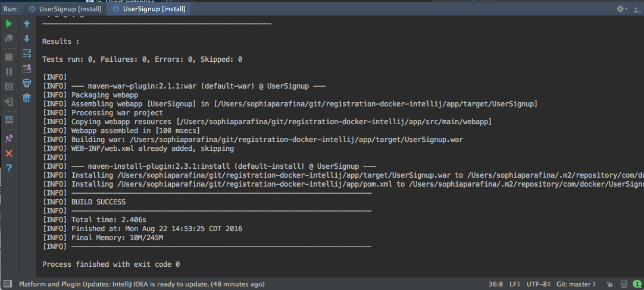This screenshot has width=644, height=290.
Task: Toggle Pin Tab with the pushpin icon
Action: point(9,138)
